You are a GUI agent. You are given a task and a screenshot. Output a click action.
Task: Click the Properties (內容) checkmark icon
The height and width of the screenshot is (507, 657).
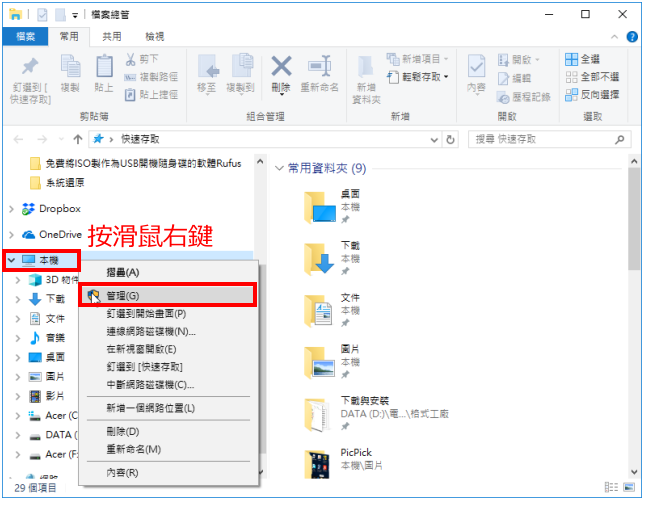[x=476, y=67]
